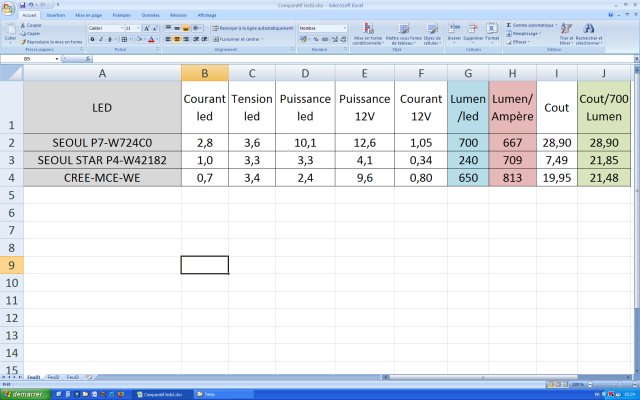Click Fusionner et centrer button

click(x=238, y=39)
